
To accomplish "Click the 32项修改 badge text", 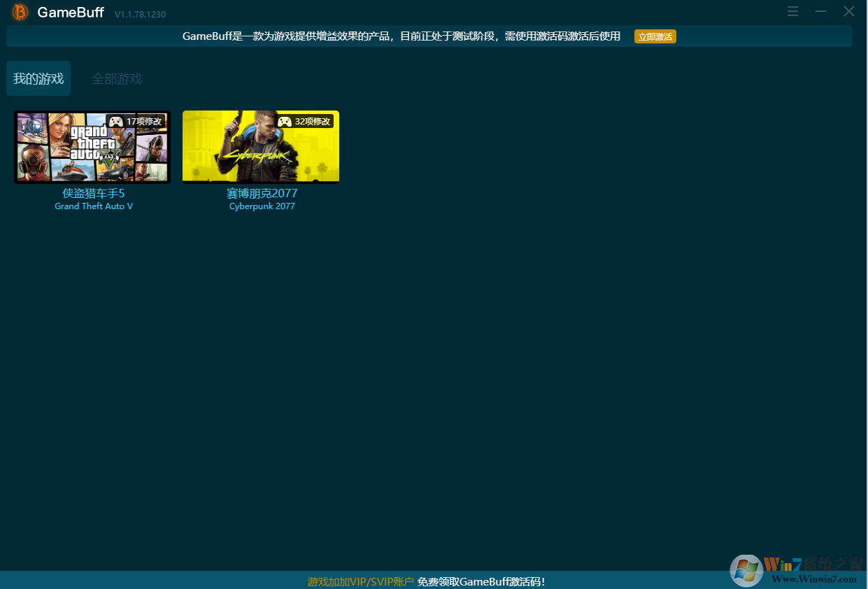I will coord(313,122).
